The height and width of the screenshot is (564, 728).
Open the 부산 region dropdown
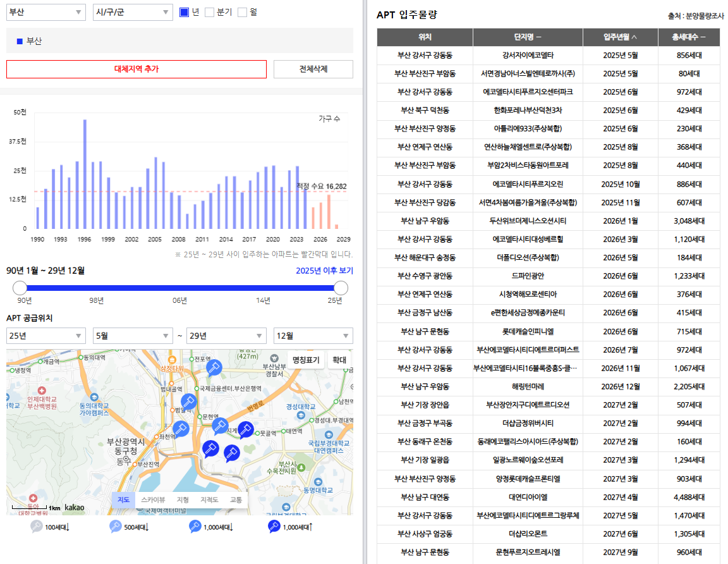46,12
